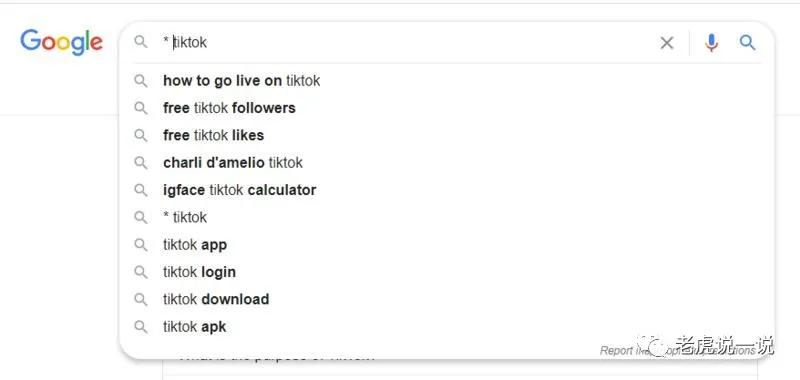Start voice search with microphone icon
The height and width of the screenshot is (380, 800).
[x=711, y=43]
